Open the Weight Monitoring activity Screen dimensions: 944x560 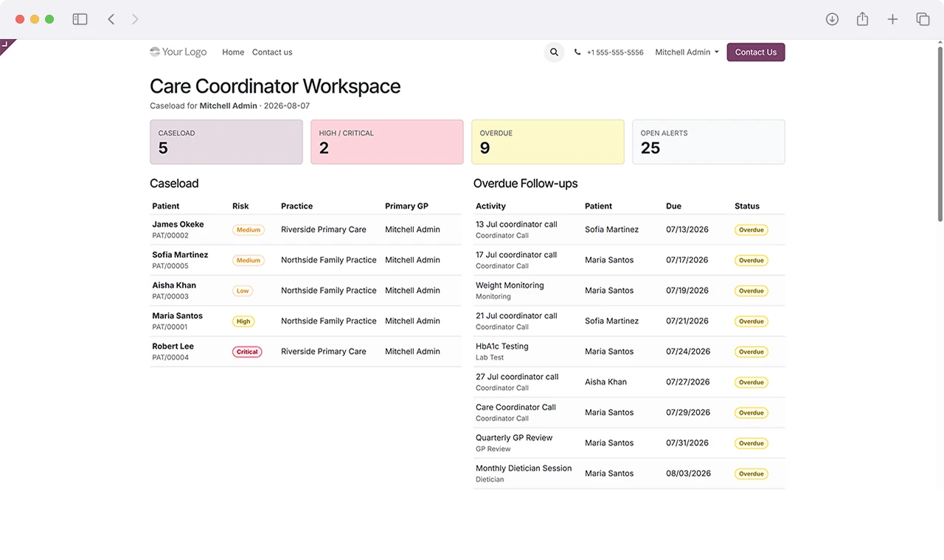point(510,285)
